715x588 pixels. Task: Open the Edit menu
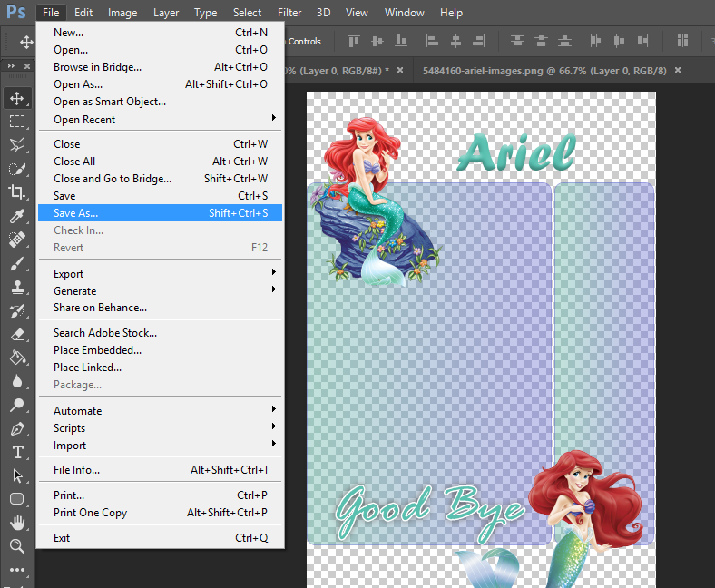(83, 13)
